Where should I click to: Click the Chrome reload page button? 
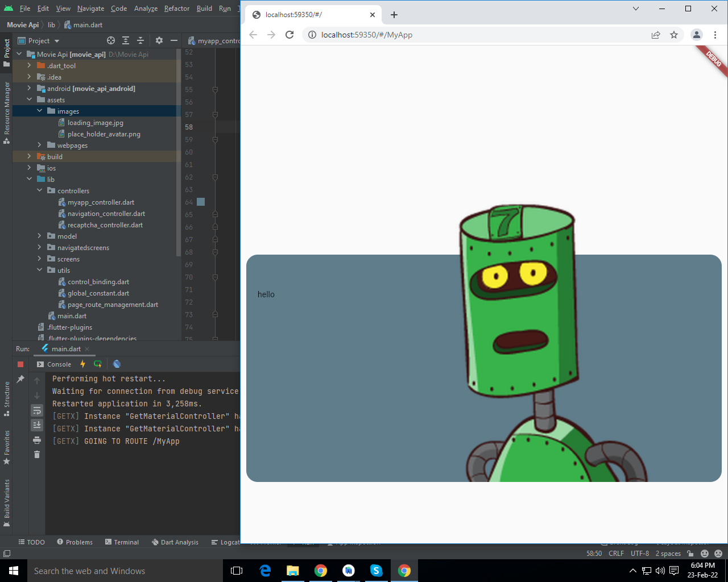pyautogui.click(x=289, y=35)
